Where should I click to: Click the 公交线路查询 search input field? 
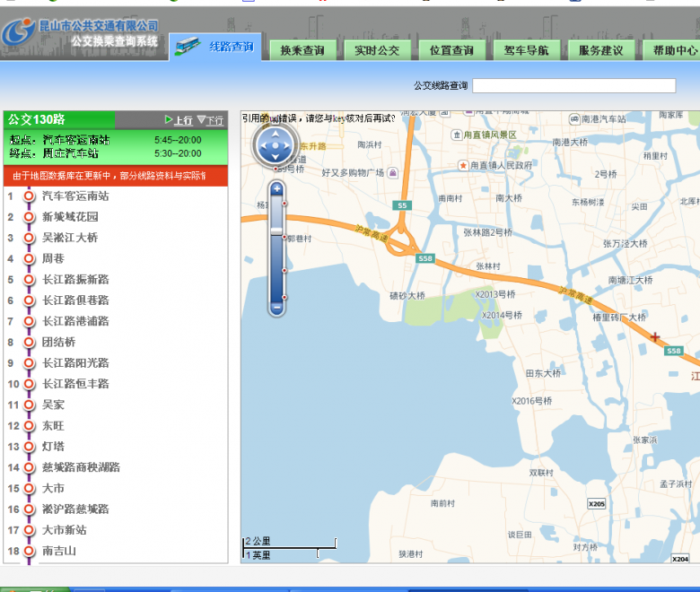coord(573,86)
